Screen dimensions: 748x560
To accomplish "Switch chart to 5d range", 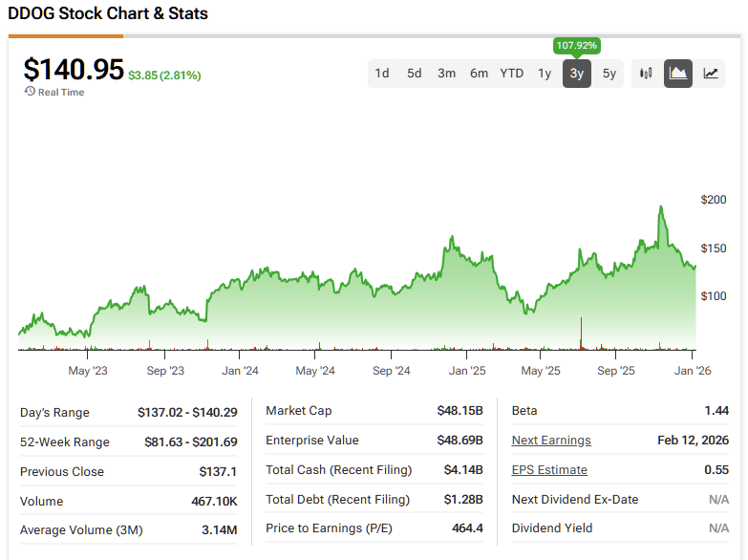I will [x=415, y=74].
